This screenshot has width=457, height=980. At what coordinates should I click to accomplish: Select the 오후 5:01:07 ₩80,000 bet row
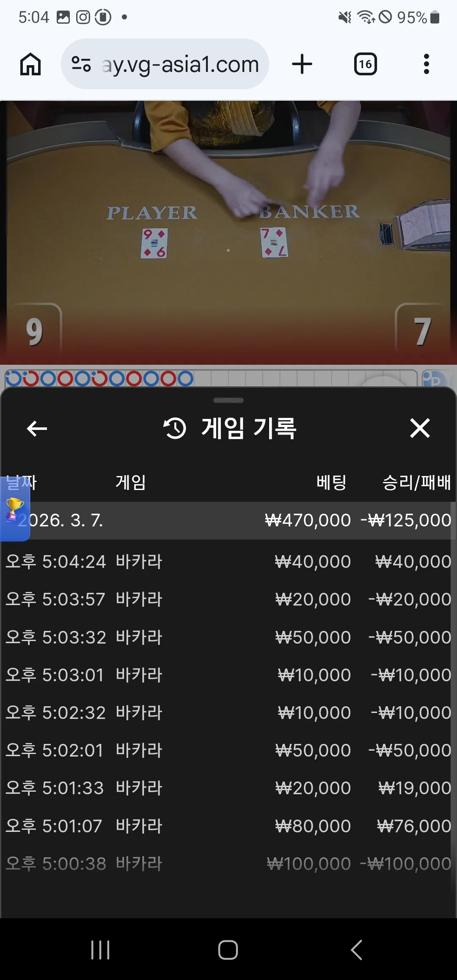click(228, 826)
